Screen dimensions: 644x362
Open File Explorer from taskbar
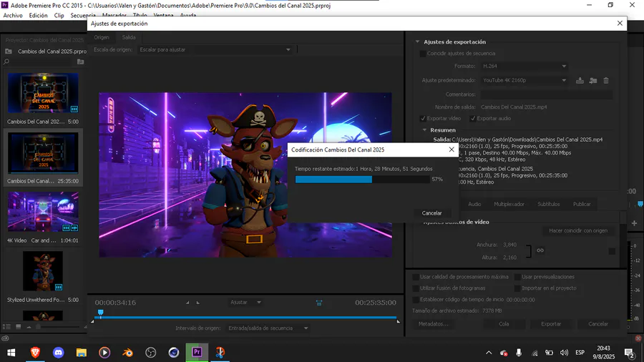tap(82, 352)
